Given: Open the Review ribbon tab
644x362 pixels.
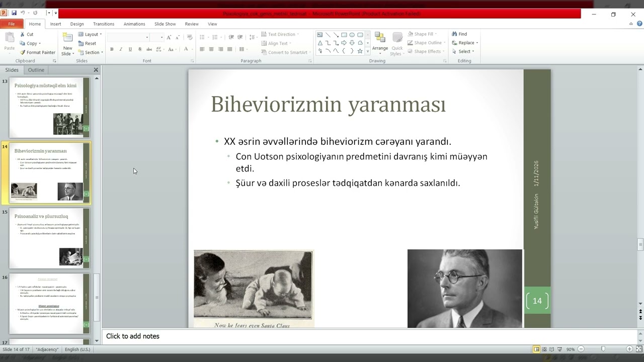Looking at the screenshot, I should (192, 24).
